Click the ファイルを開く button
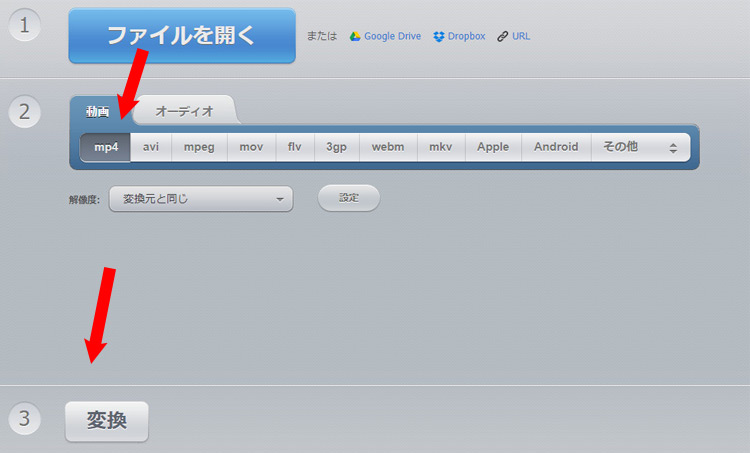The width and height of the screenshot is (750, 453). point(182,36)
